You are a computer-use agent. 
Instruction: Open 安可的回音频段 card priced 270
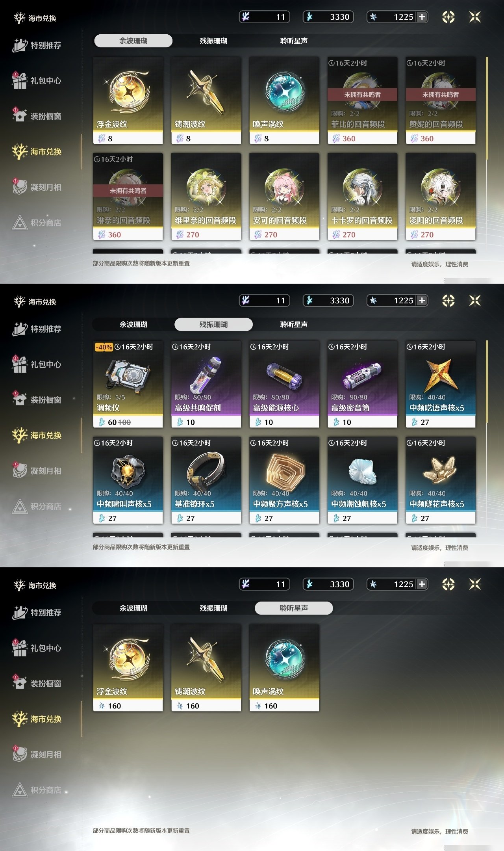click(284, 197)
